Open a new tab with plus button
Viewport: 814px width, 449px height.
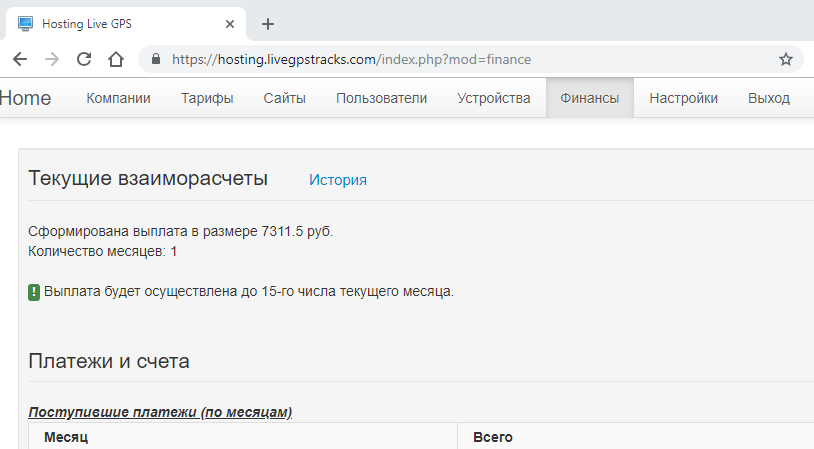pyautogui.click(x=268, y=24)
